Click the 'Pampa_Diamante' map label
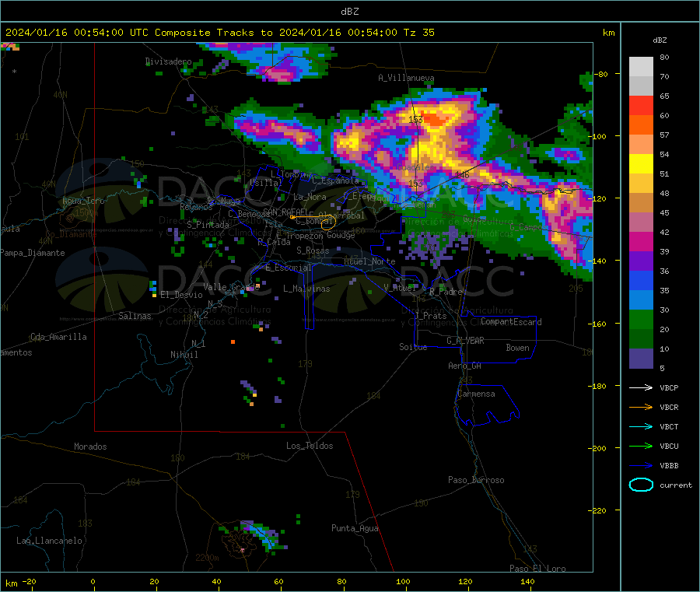The height and width of the screenshot is (592, 700). click(33, 253)
